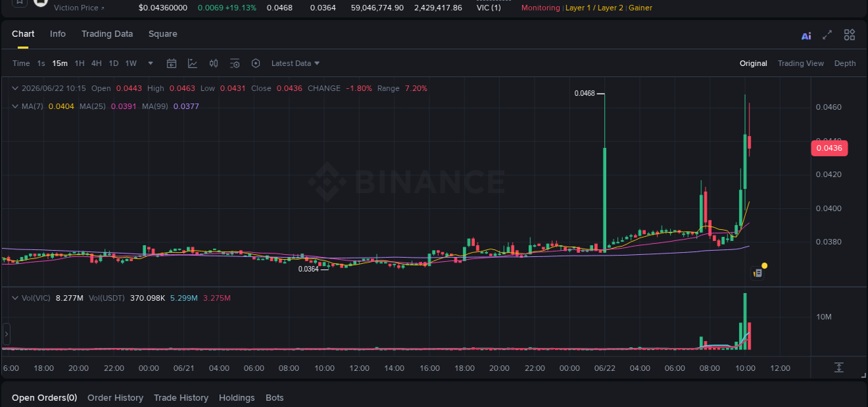Open the technical indicators line-chart icon
This screenshot has height=407, width=868.
(x=192, y=63)
